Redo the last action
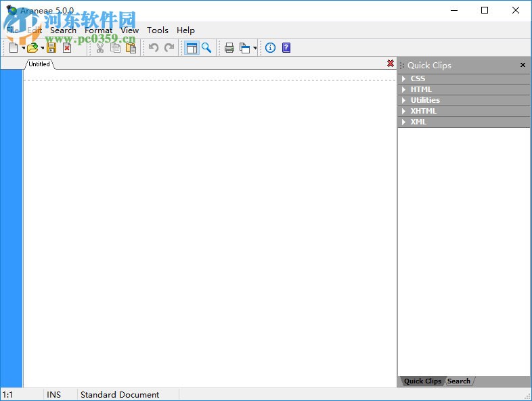 coord(169,48)
